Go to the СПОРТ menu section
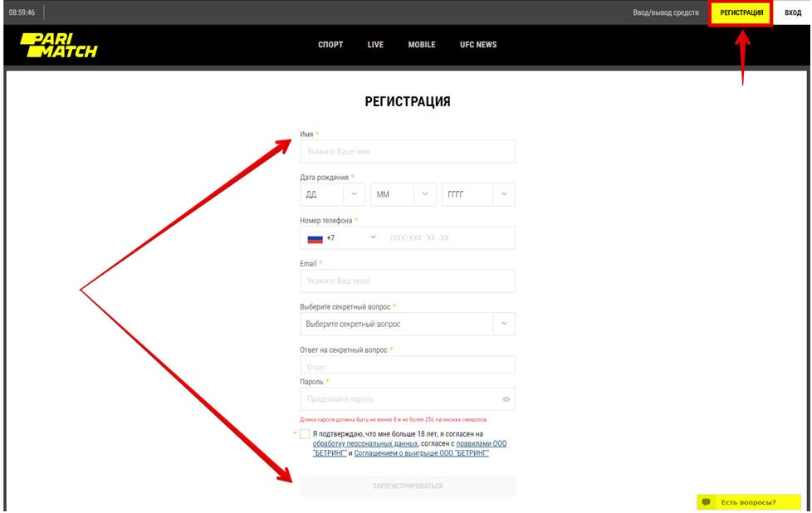Viewport: 812px width, 513px height. pyautogui.click(x=330, y=45)
